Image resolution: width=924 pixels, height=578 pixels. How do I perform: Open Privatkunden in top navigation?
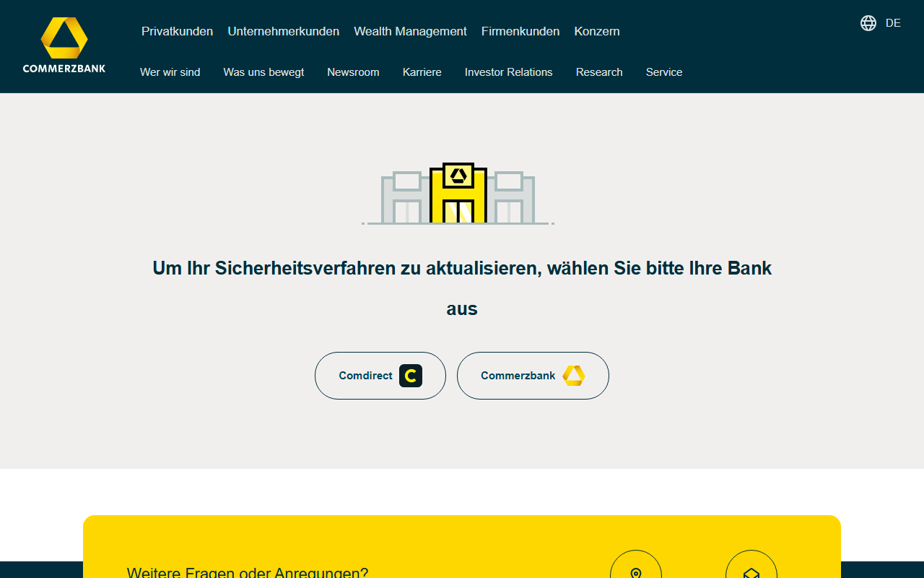coord(177,31)
